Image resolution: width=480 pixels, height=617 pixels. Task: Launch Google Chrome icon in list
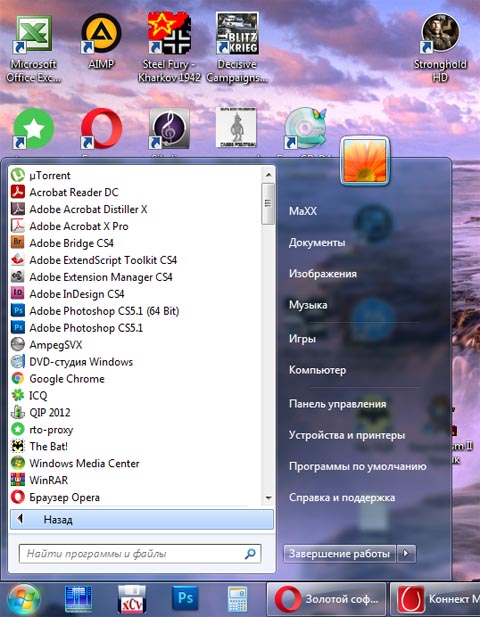click(x=17, y=379)
